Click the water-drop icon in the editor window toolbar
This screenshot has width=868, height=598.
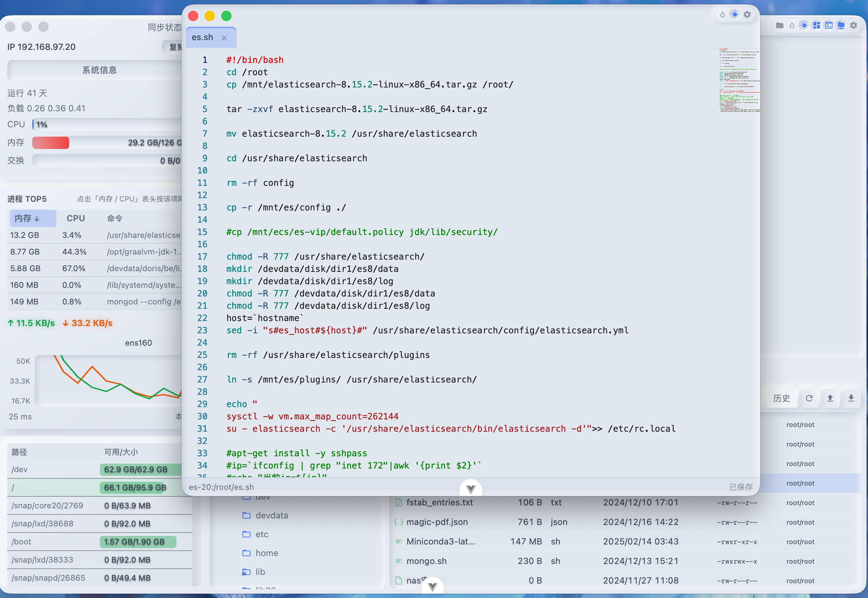point(722,14)
